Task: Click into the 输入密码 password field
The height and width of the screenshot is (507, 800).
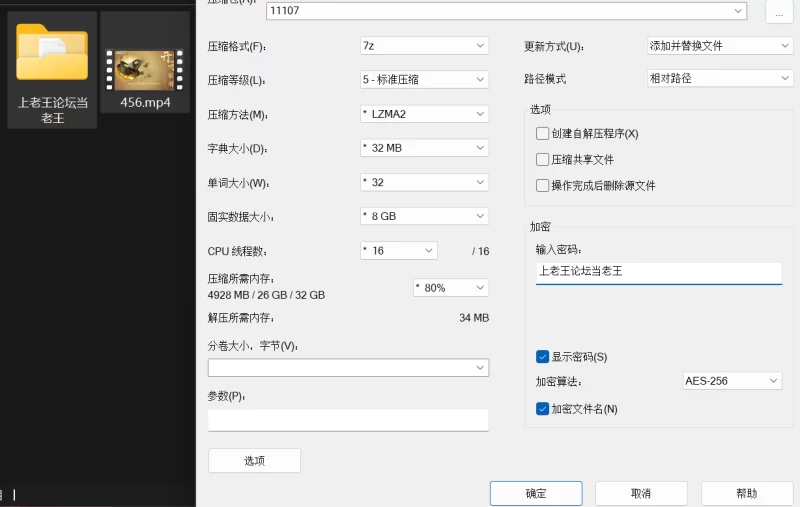Action: (659, 273)
